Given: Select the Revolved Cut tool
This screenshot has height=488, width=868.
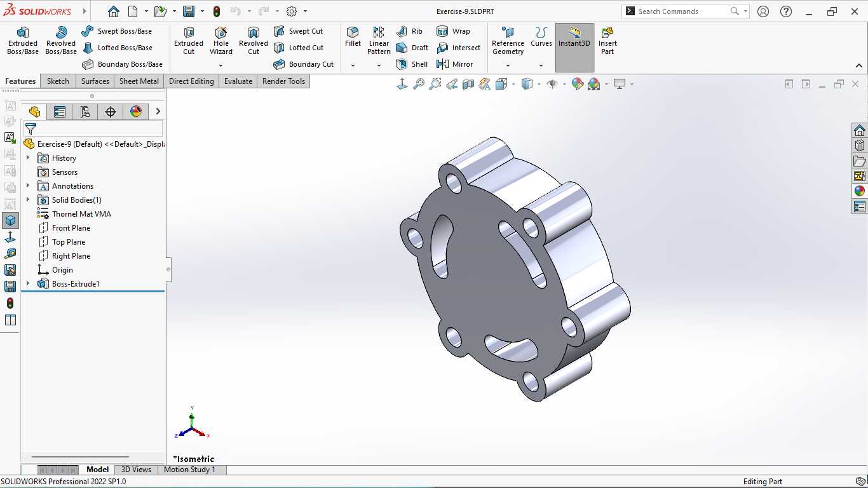Looking at the screenshot, I should pyautogui.click(x=254, y=41).
